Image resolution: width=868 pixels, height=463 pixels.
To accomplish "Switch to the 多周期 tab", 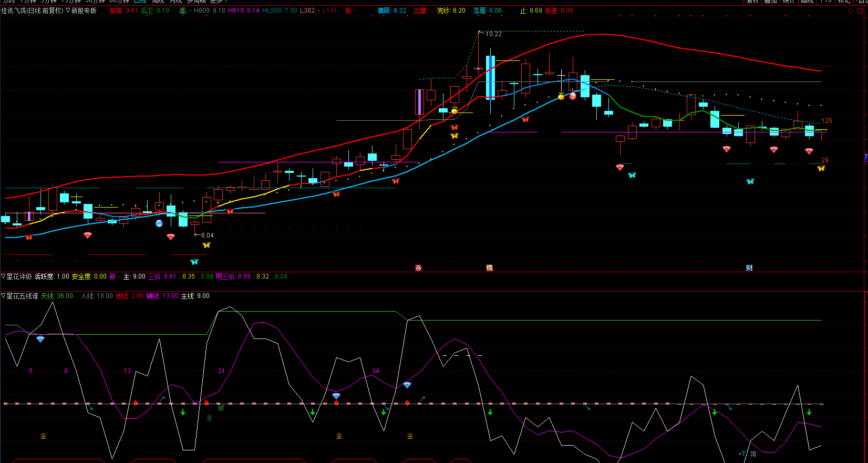I will (x=196, y=2).
